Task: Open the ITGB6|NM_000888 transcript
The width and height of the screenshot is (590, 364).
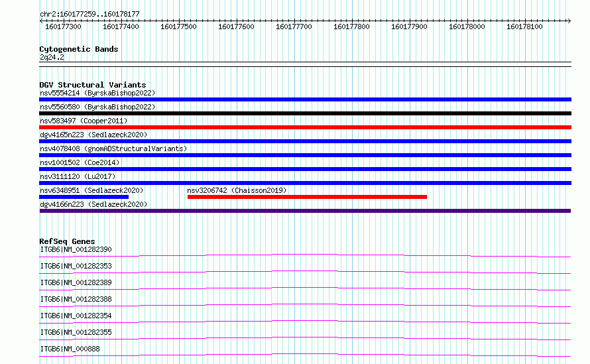Action: (70, 349)
